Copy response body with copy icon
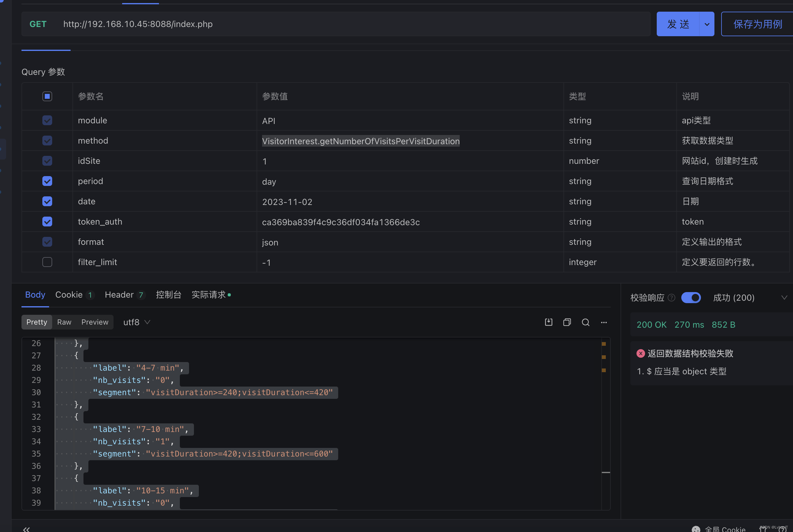The width and height of the screenshot is (793, 532). 567,322
